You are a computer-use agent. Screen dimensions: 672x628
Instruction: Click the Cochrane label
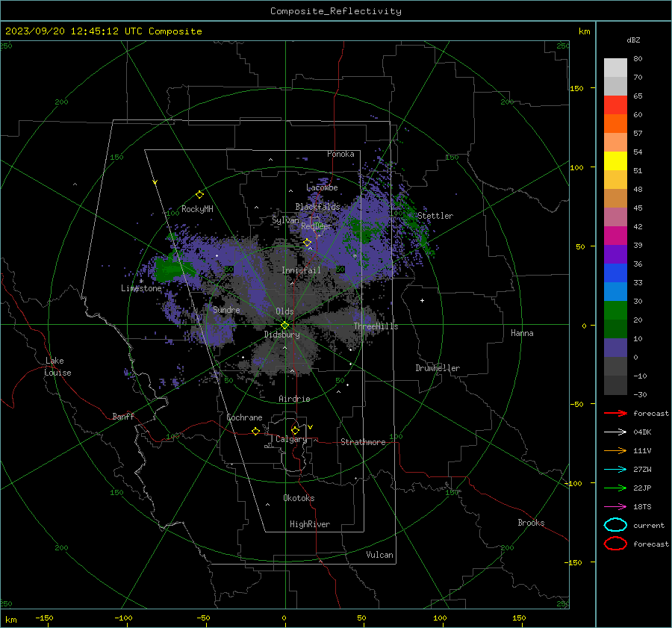244,417
